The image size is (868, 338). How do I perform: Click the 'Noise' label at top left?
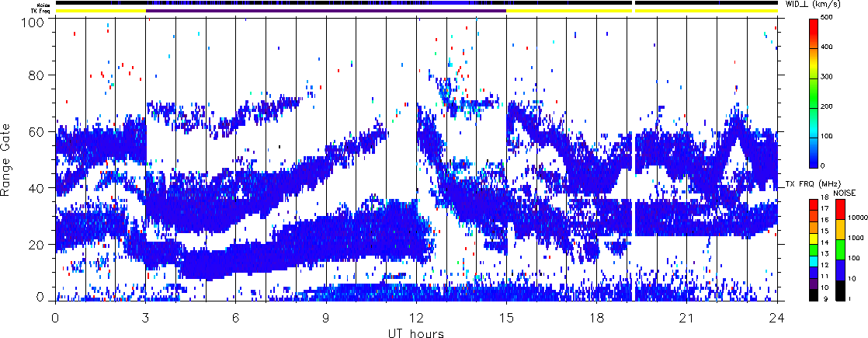[41, 4]
